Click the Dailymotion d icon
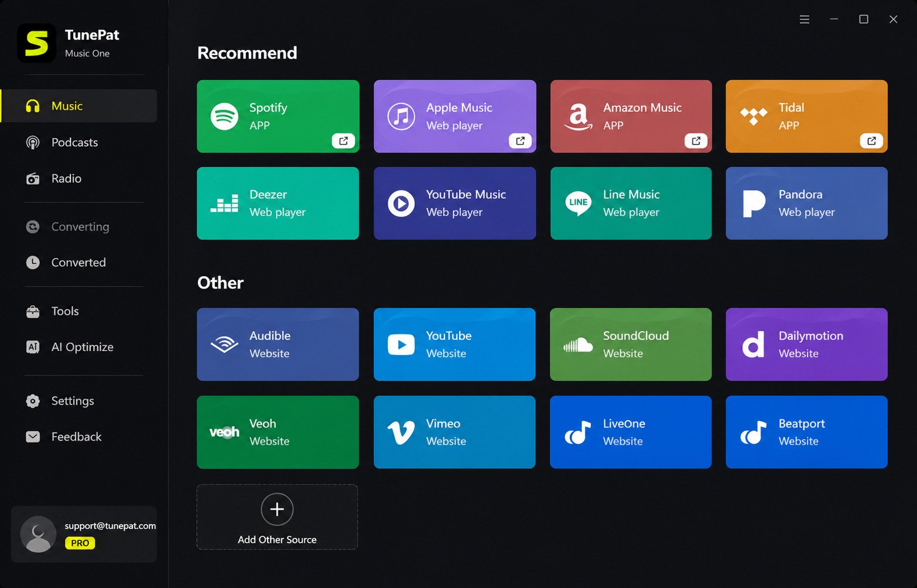The image size is (917, 588). tap(754, 345)
